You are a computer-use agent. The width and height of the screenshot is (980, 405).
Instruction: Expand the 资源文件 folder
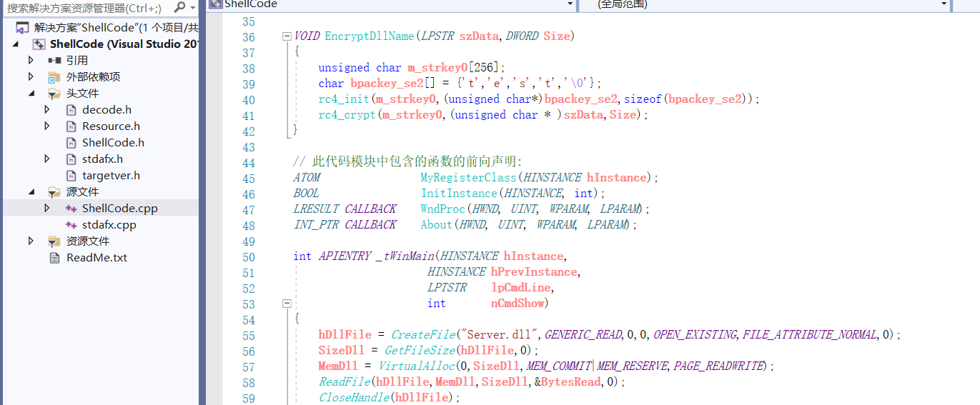31,241
